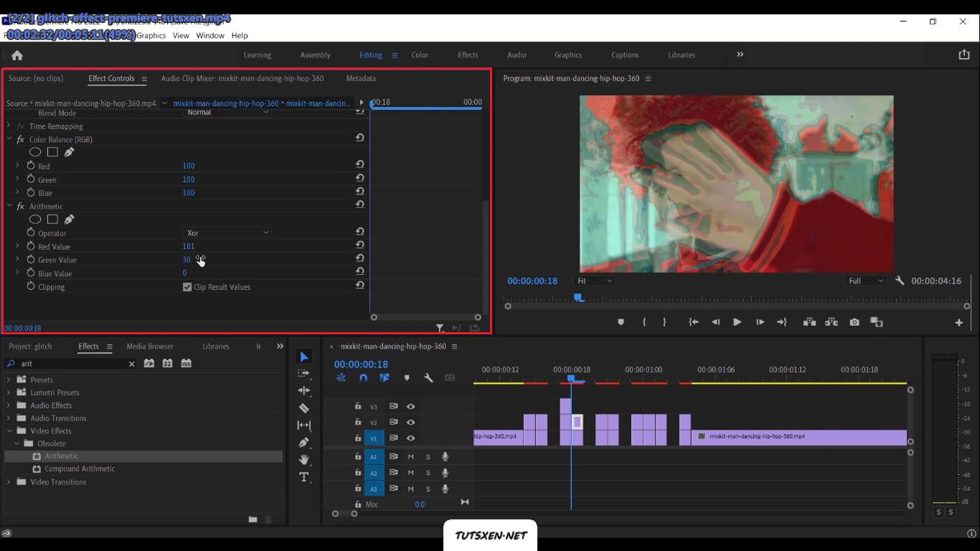Show more workspaces overflow arrows
This screenshot has height=551, width=980.
click(x=740, y=55)
